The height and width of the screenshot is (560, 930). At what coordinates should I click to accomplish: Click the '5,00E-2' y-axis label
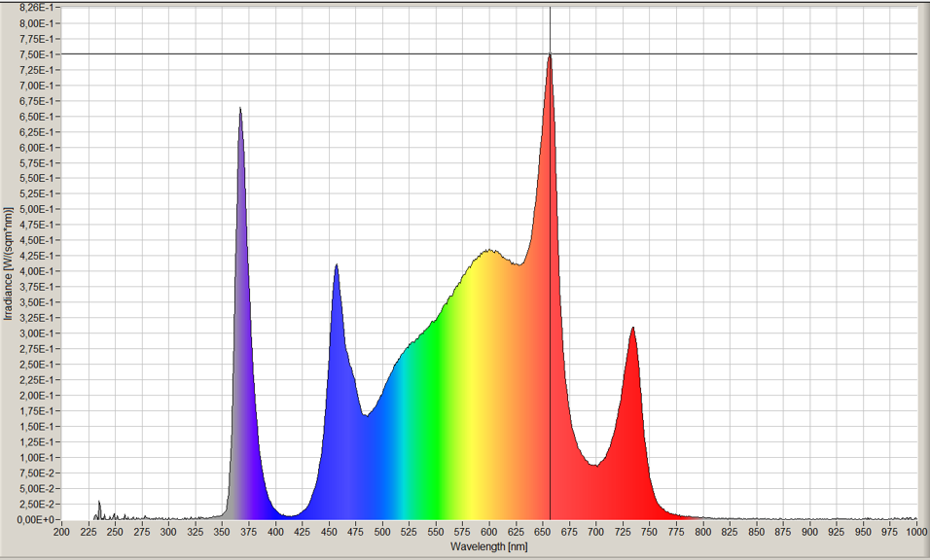(36, 489)
